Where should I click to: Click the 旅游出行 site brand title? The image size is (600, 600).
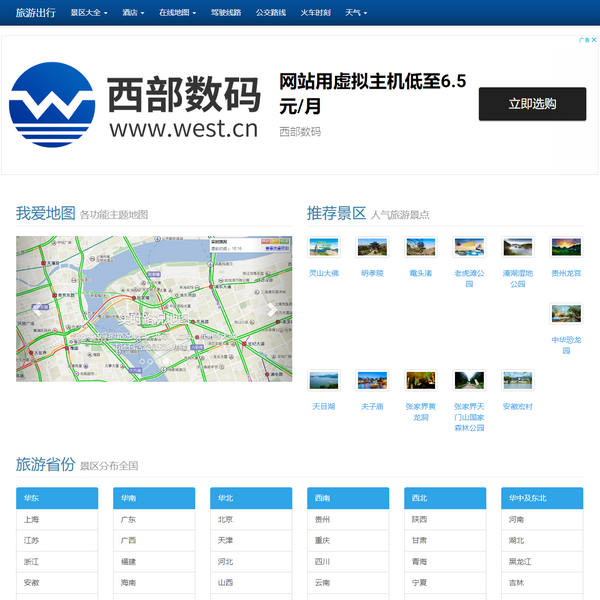click(x=36, y=13)
